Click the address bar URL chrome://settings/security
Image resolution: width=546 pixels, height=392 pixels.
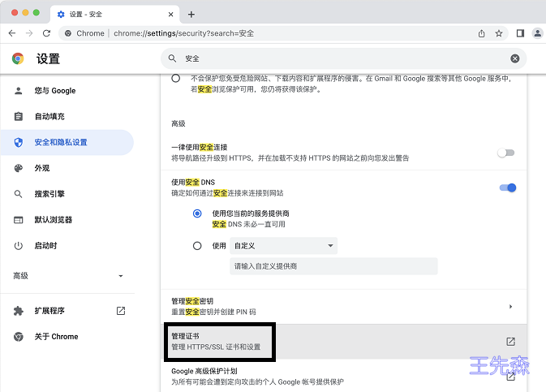(183, 33)
